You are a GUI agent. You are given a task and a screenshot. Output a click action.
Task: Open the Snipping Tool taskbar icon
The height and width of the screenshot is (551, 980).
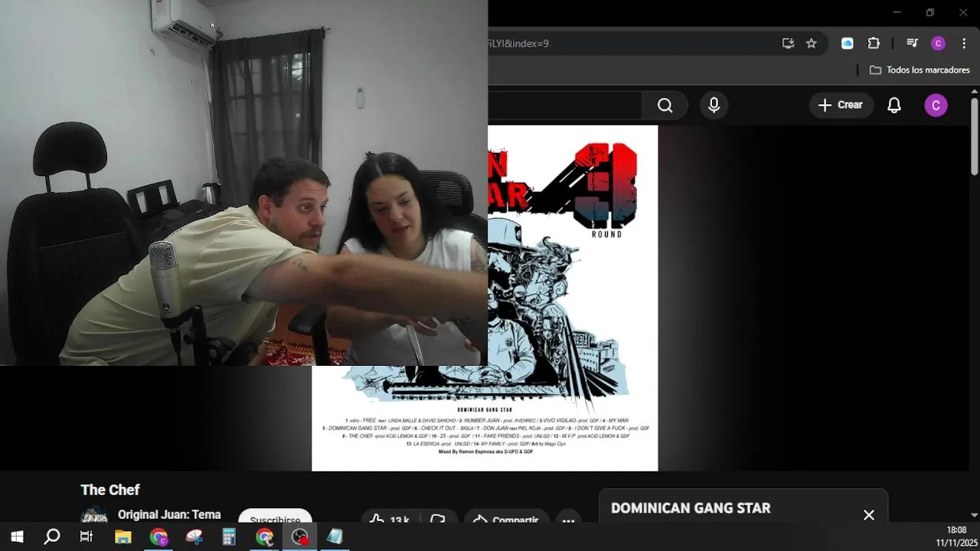click(194, 536)
